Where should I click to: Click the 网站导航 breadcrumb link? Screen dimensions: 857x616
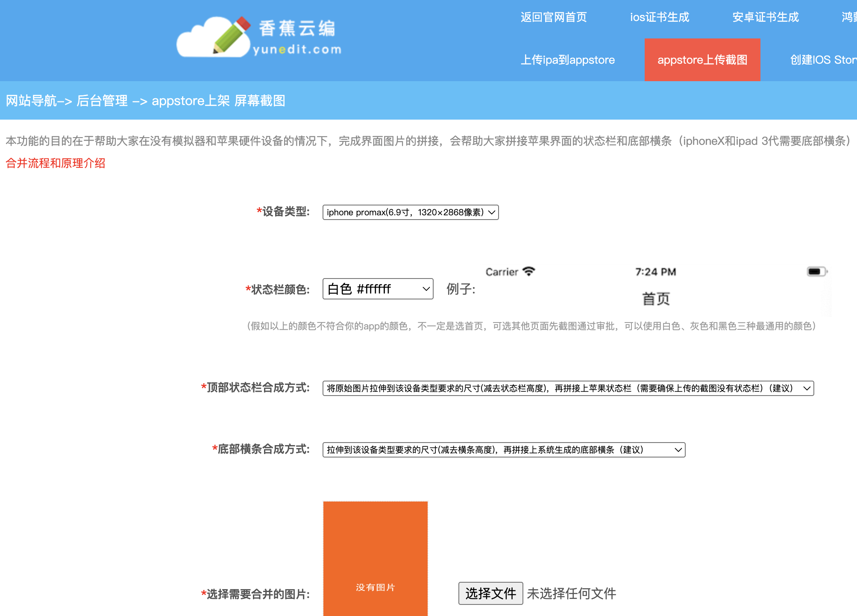(31, 101)
